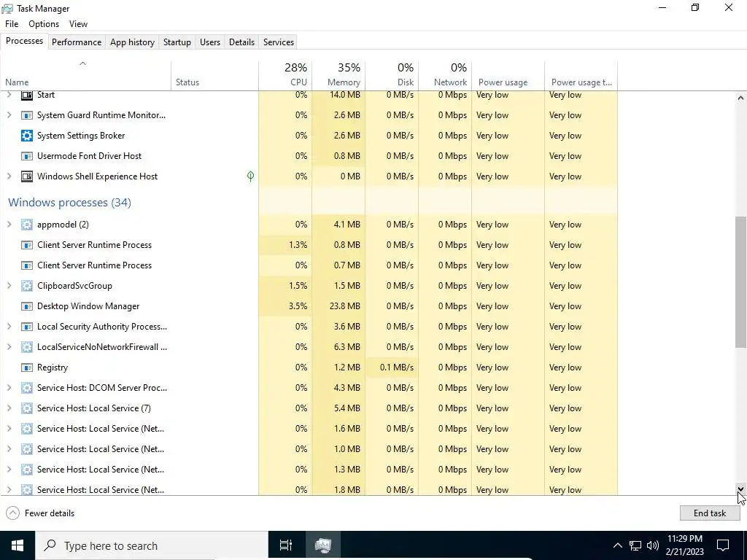The image size is (747, 560).
Task: Click the Start process icon
Action: coord(27,95)
